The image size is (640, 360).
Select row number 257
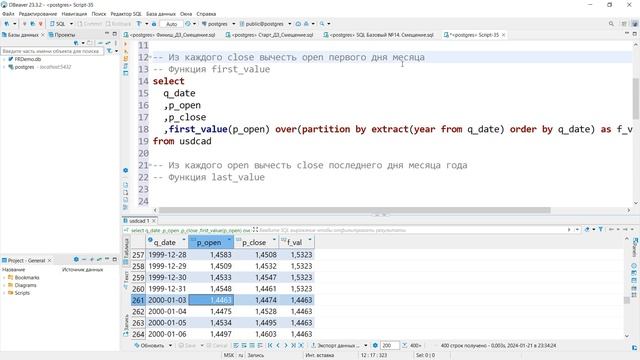(x=138, y=255)
